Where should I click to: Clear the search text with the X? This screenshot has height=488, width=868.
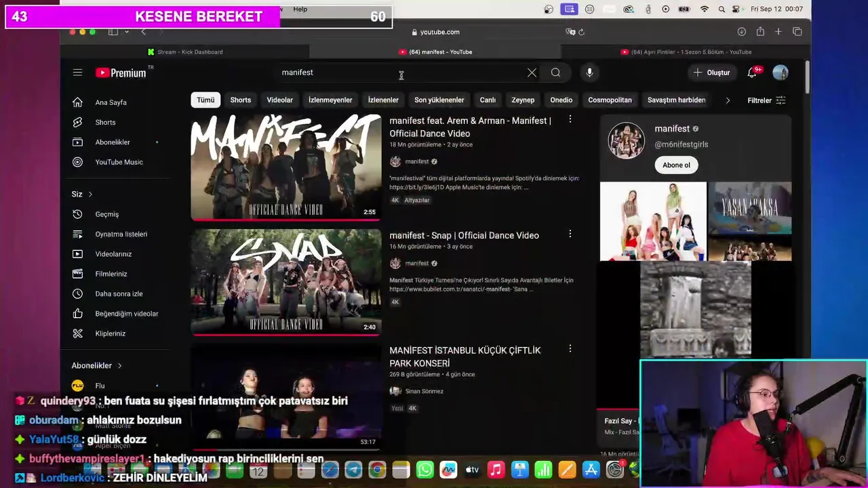coord(532,73)
